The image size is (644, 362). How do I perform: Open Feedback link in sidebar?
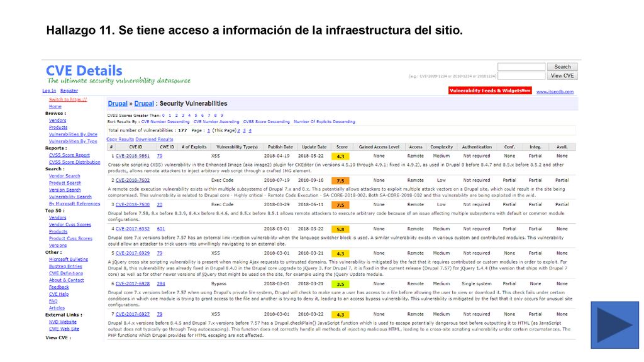coord(58,287)
